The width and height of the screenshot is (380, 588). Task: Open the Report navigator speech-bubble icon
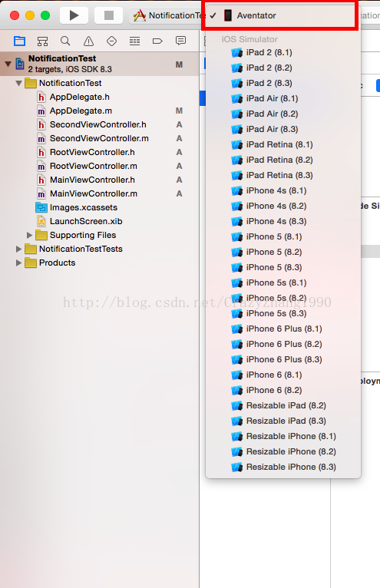pyautogui.click(x=181, y=41)
